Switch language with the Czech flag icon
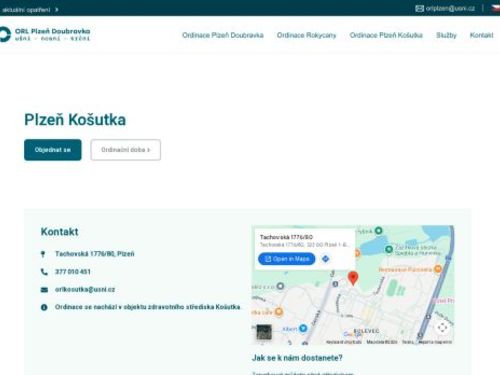 pos(496,8)
